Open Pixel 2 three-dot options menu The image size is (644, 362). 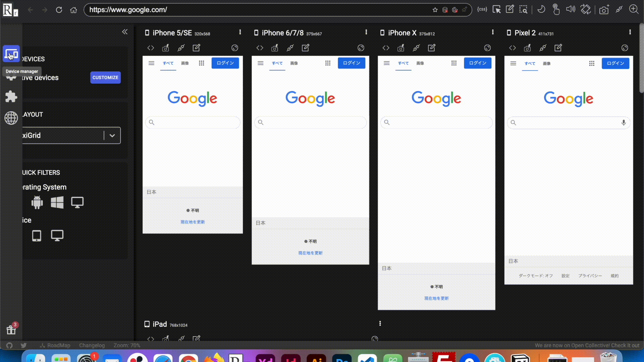click(x=630, y=32)
